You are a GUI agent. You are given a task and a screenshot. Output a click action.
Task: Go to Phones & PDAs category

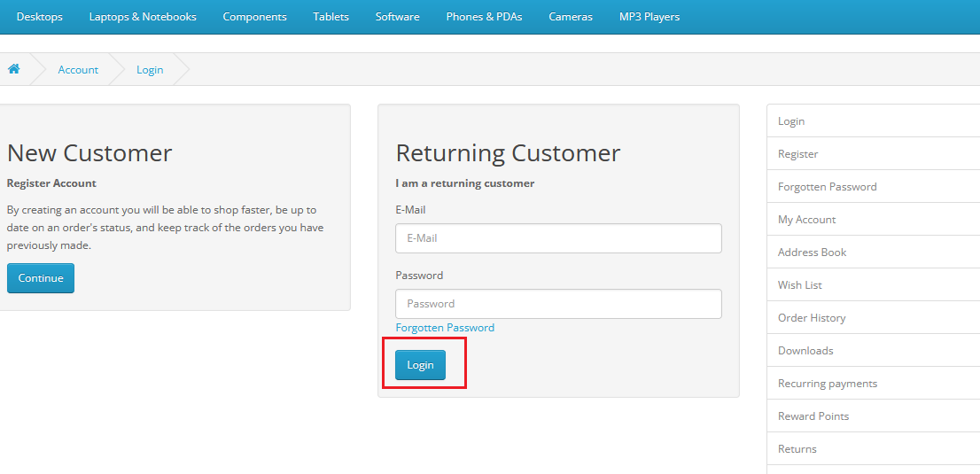point(484,17)
